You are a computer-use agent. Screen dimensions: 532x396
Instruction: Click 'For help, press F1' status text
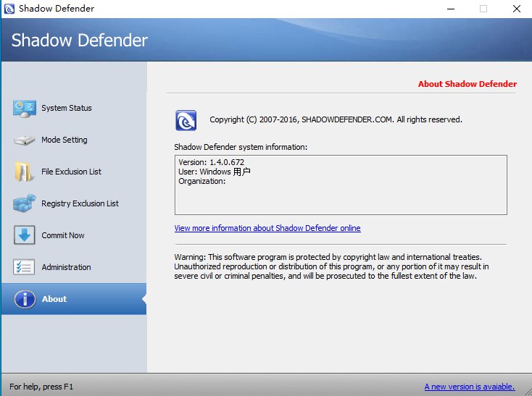(41, 387)
